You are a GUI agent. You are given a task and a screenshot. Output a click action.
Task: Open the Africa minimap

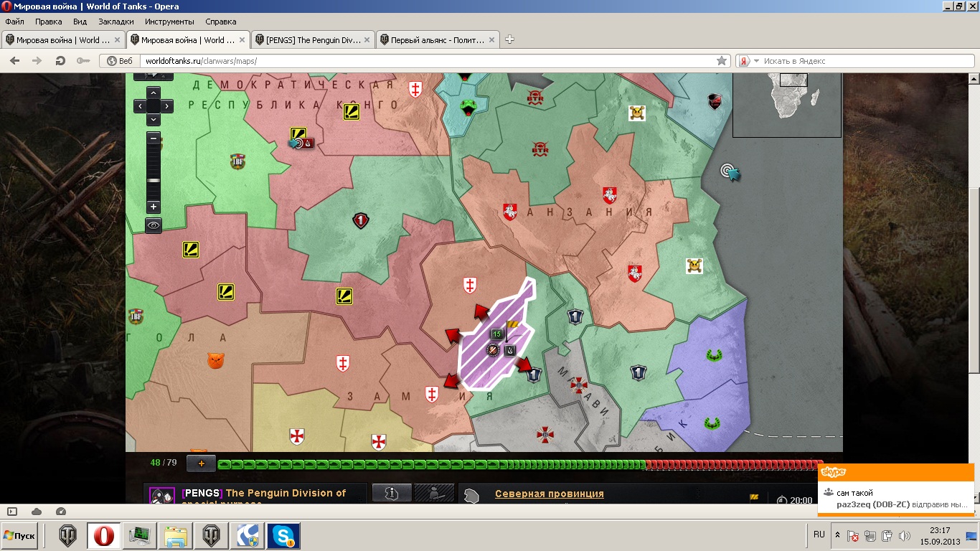786,105
